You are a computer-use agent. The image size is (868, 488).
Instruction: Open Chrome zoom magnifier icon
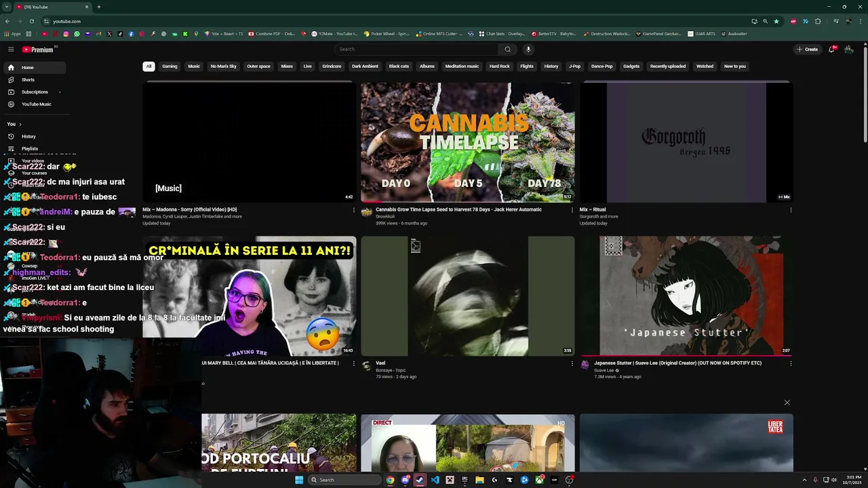(765, 21)
